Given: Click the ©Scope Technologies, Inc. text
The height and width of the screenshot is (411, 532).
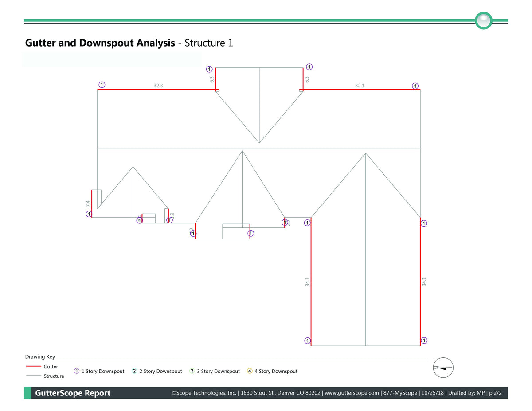Looking at the screenshot, I should pos(203,393).
